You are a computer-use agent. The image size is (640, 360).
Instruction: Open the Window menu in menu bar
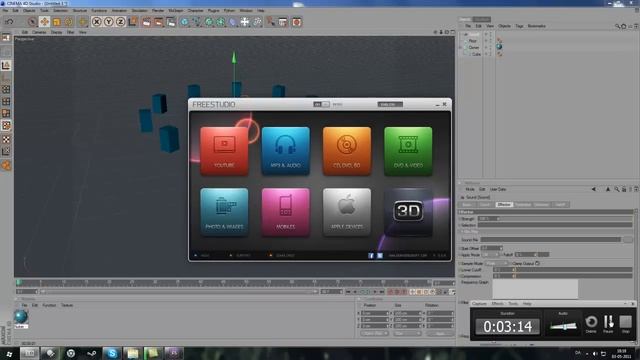pyautogui.click(x=246, y=10)
